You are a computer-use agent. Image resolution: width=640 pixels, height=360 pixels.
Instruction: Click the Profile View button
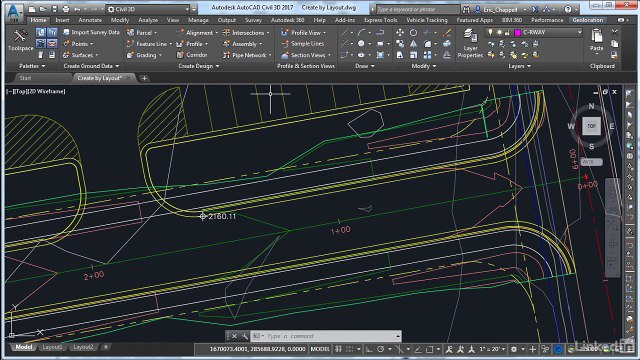[303, 32]
